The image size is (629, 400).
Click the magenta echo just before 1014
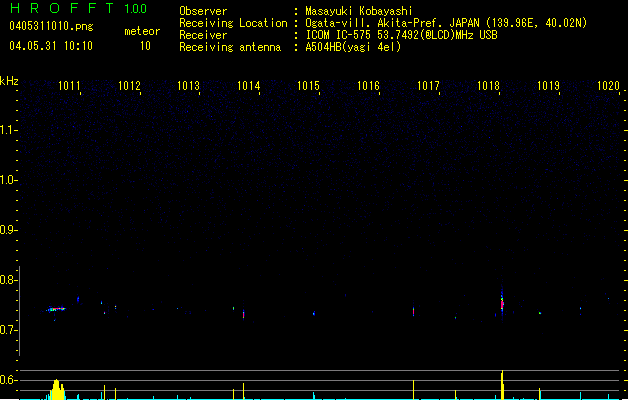(x=243, y=314)
